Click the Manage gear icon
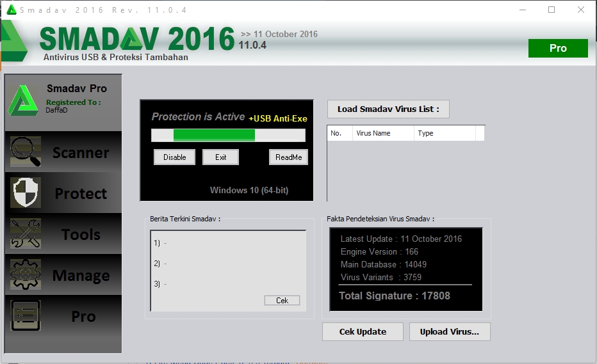This screenshot has width=597, height=364. (x=26, y=274)
